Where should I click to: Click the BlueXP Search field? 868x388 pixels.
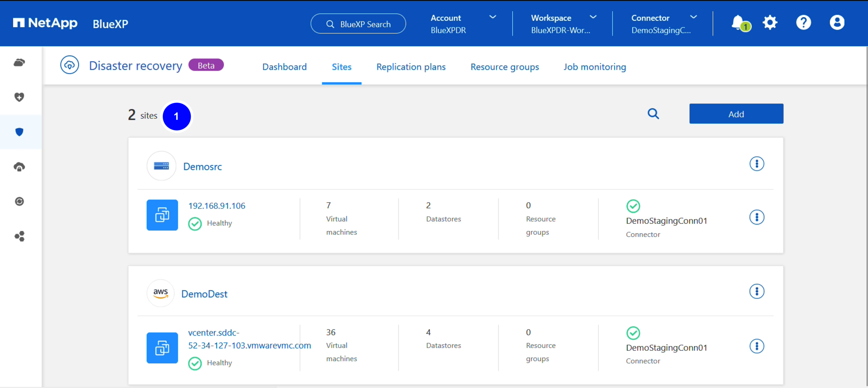click(358, 24)
